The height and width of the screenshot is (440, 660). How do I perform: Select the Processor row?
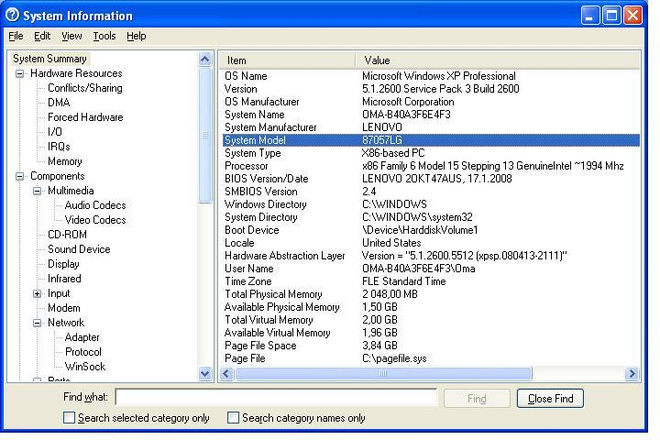pos(431,166)
